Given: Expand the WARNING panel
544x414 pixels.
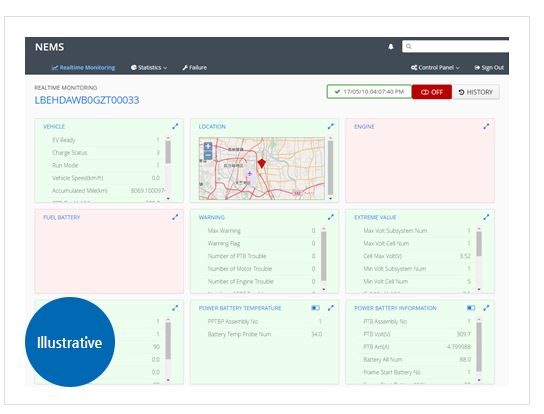Looking at the screenshot, I should 331,217.
